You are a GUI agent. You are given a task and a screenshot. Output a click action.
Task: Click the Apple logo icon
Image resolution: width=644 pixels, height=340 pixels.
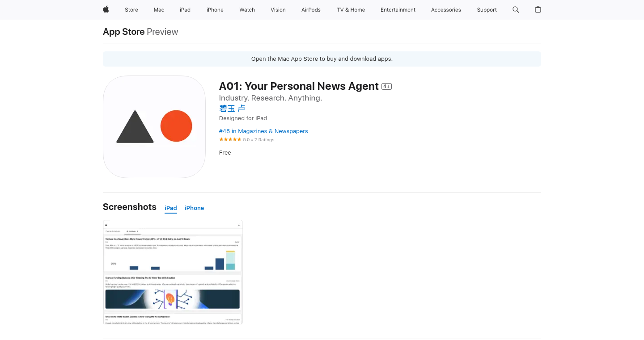click(x=106, y=9)
